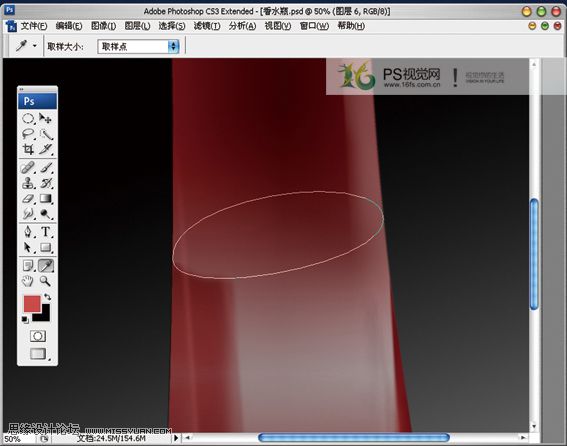This screenshot has height=446, width=567.
Task: Open the 文件(F) menu
Action: pyautogui.click(x=34, y=26)
